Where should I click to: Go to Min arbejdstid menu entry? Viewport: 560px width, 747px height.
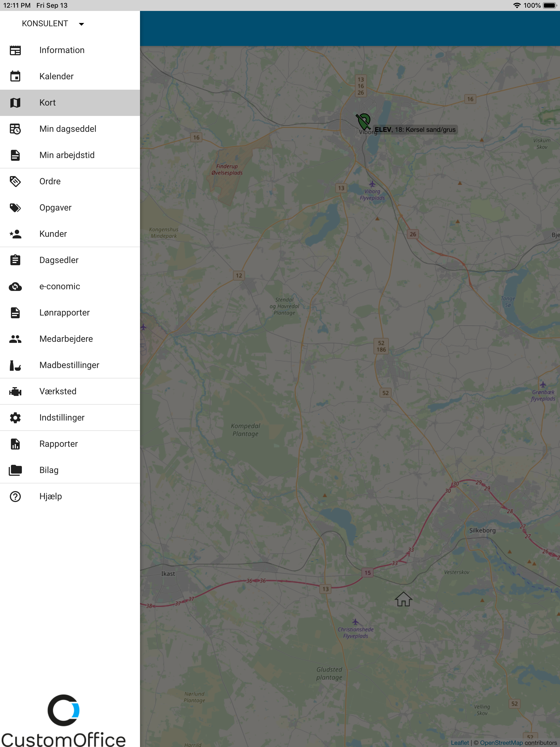67,155
